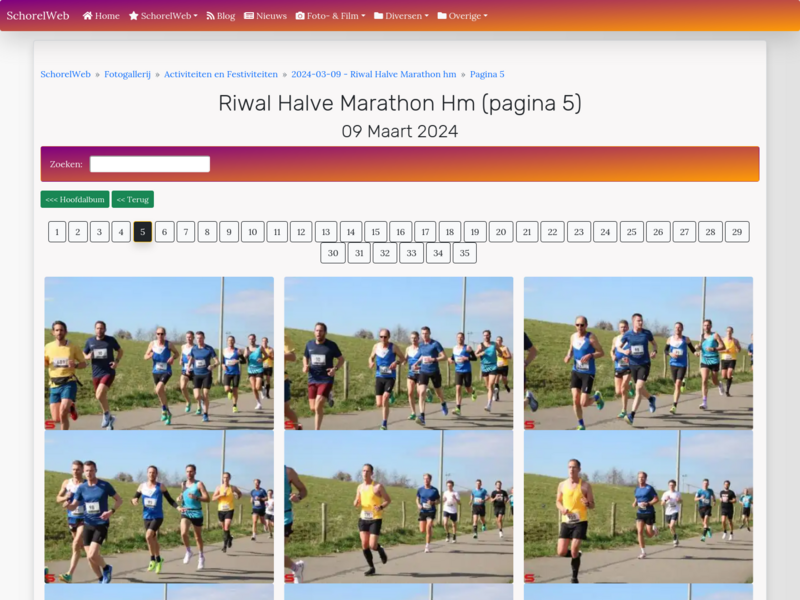Expand the SchorelWeb dropdown menu
The image size is (800, 600).
[x=163, y=16]
